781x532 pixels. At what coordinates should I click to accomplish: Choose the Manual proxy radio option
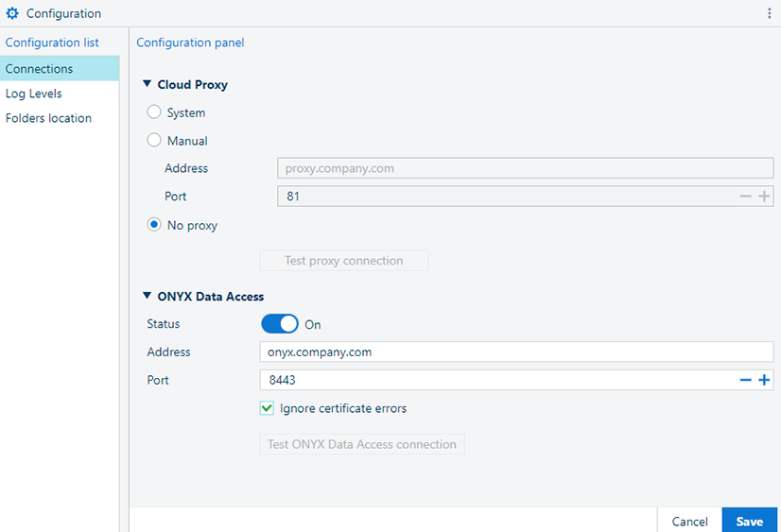tap(154, 141)
